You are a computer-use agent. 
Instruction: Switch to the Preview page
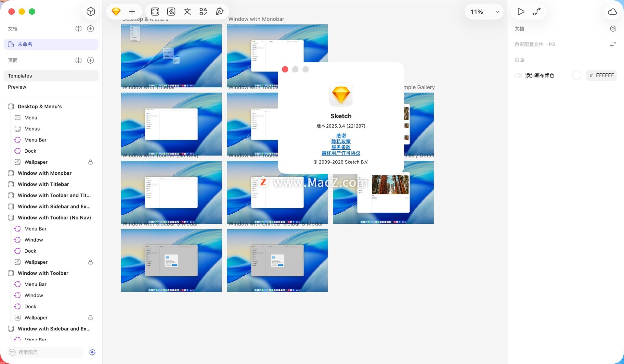point(17,87)
